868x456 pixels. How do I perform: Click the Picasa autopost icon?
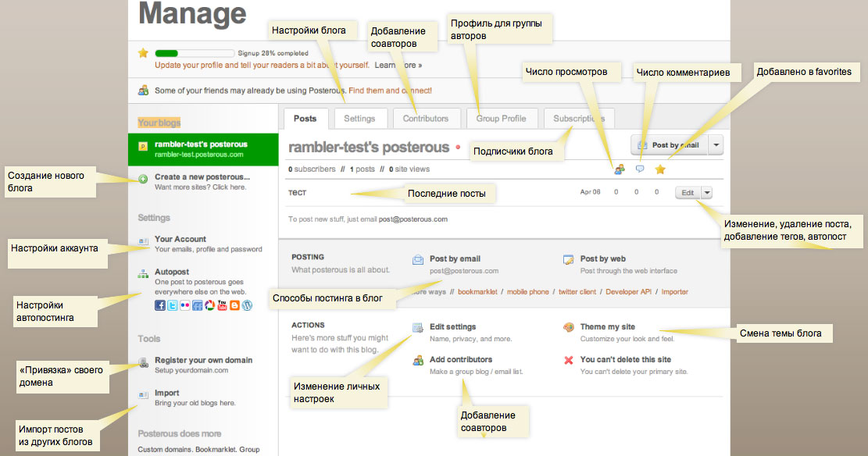tap(210, 305)
